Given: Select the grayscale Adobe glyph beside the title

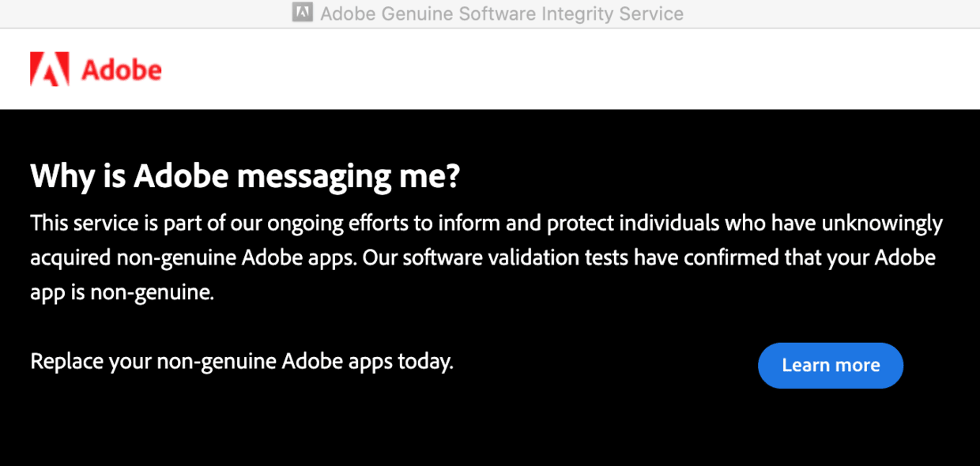Looking at the screenshot, I should tap(301, 13).
